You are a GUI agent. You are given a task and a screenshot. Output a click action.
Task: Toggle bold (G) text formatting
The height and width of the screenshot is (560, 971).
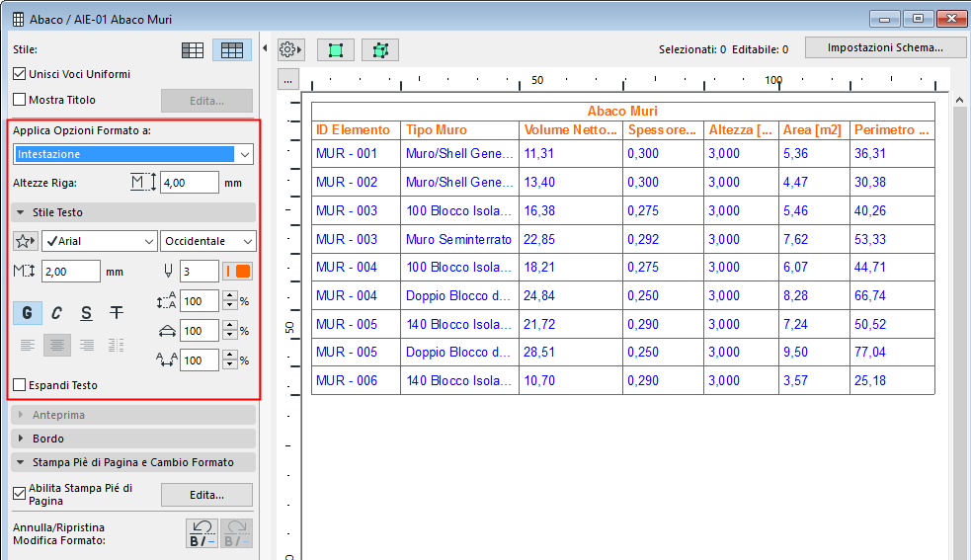point(27,313)
